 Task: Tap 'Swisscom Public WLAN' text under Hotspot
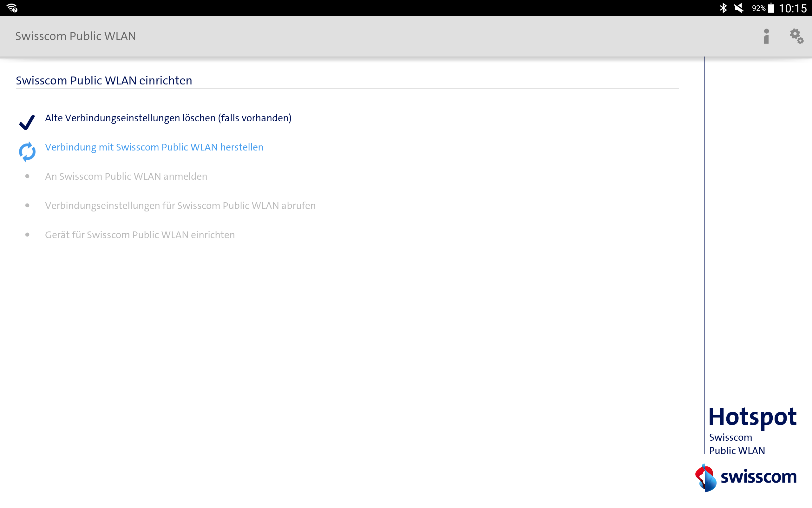click(737, 444)
